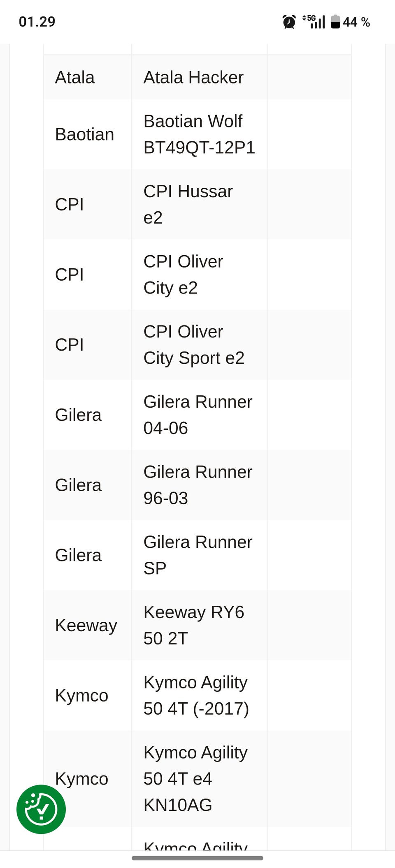Tap the 5G signal strength icon
The width and height of the screenshot is (395, 868).
[314, 22]
